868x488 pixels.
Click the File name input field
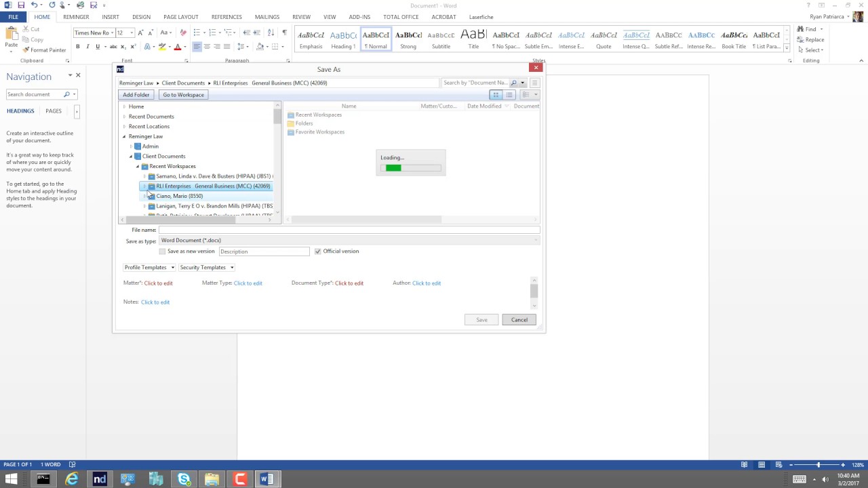[349, 230]
